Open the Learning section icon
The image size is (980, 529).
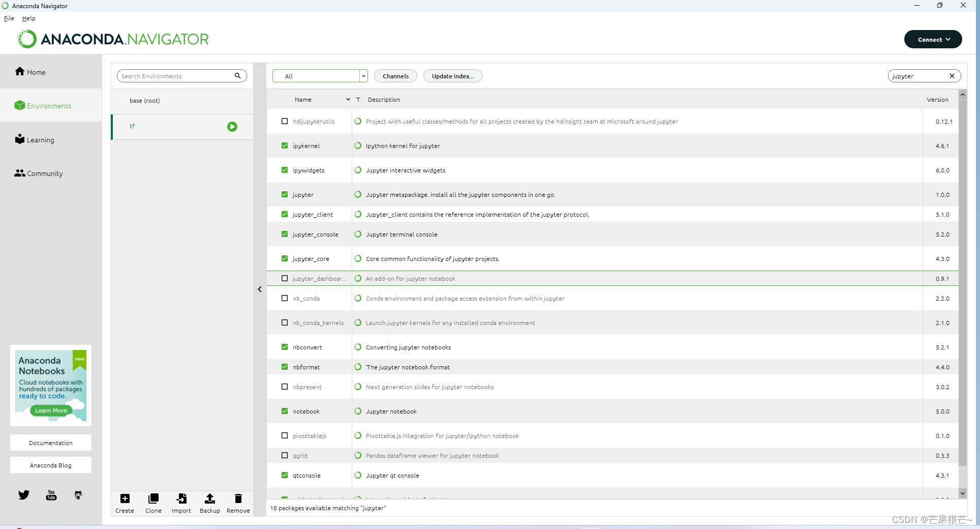(x=20, y=139)
